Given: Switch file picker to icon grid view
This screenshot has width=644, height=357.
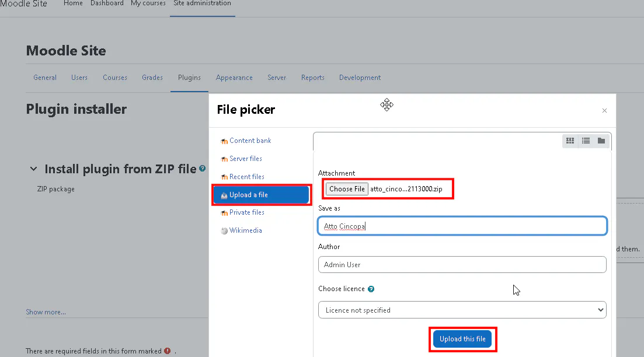Looking at the screenshot, I should tap(570, 141).
